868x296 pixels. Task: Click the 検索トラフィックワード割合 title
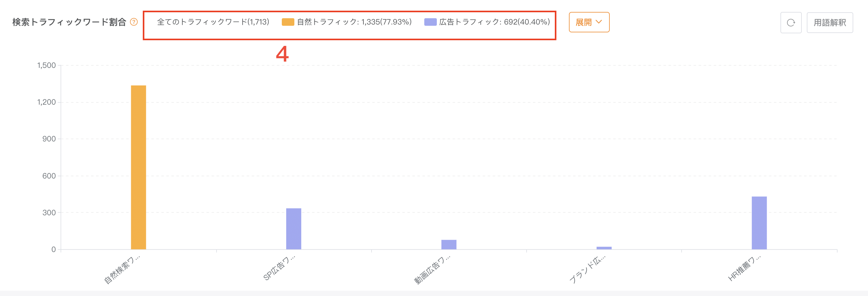(x=69, y=22)
